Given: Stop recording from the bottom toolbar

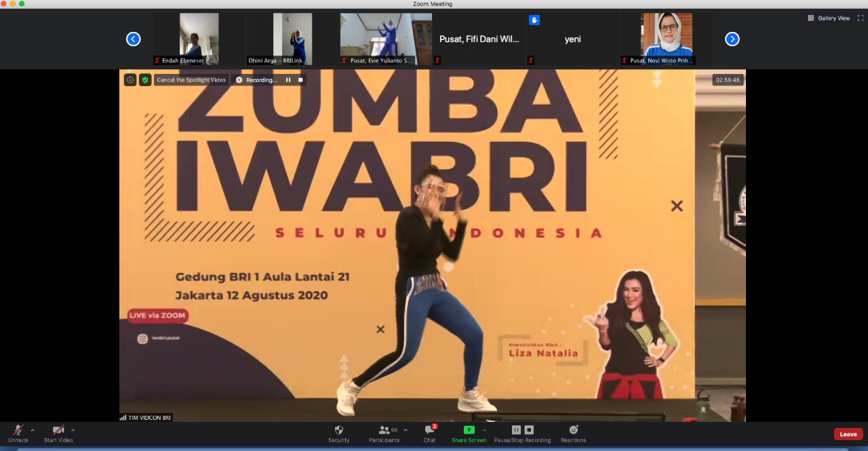Looking at the screenshot, I should pos(529,430).
